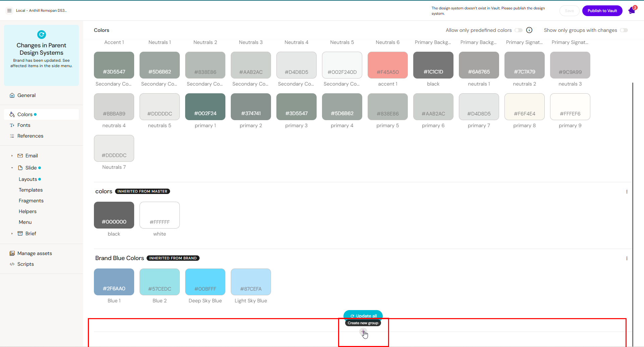Click the notifications bell icon
This screenshot has width=644, height=347.
pos(632,11)
